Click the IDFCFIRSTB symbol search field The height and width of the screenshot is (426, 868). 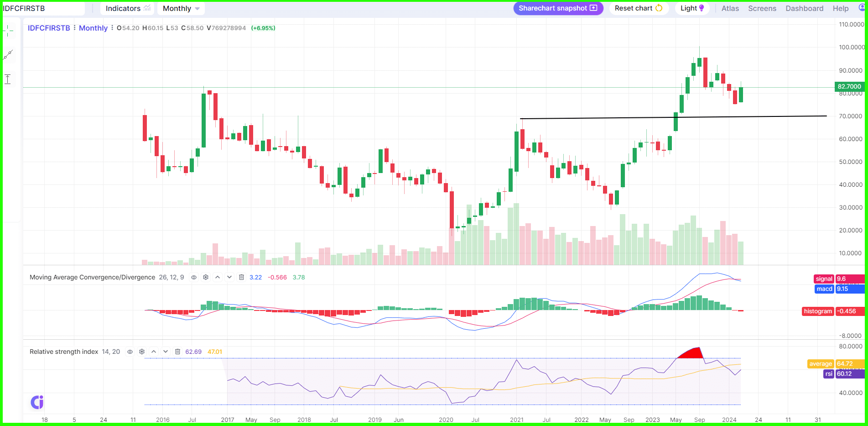coord(43,8)
